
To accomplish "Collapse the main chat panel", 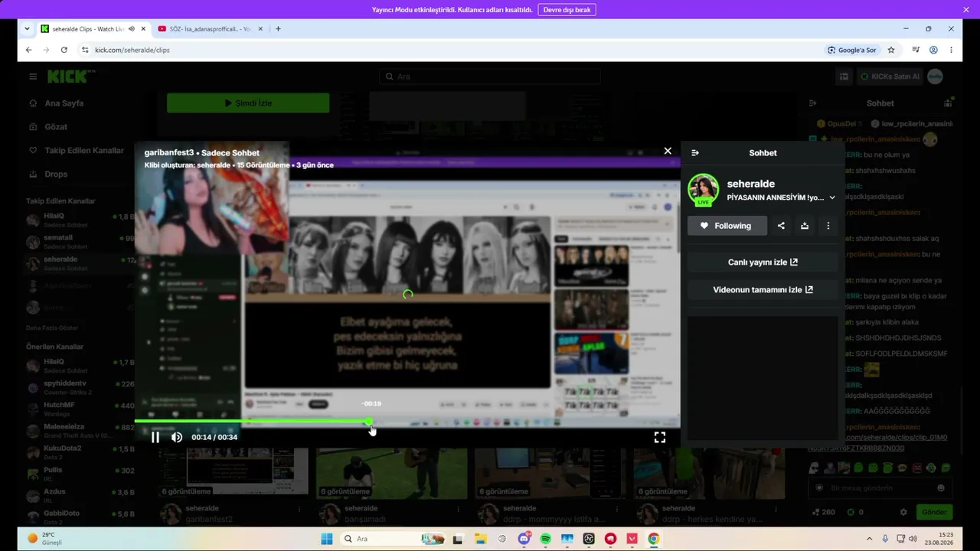I will pos(813,103).
